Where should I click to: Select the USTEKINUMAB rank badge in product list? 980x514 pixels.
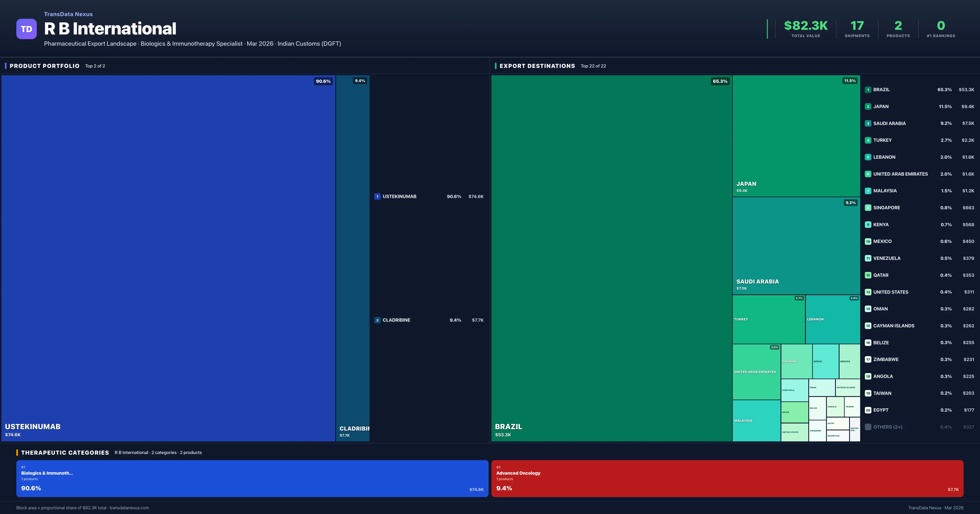point(377,197)
